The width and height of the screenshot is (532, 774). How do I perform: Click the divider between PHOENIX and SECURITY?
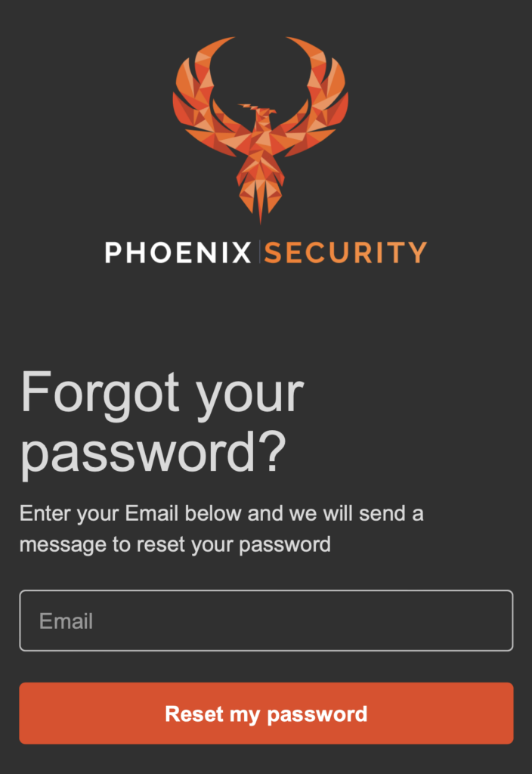click(x=259, y=252)
